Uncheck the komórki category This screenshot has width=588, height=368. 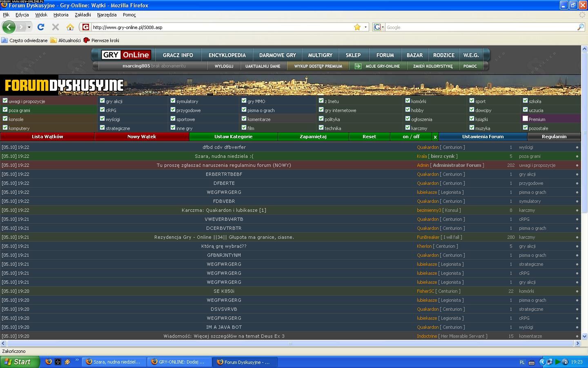(408, 101)
